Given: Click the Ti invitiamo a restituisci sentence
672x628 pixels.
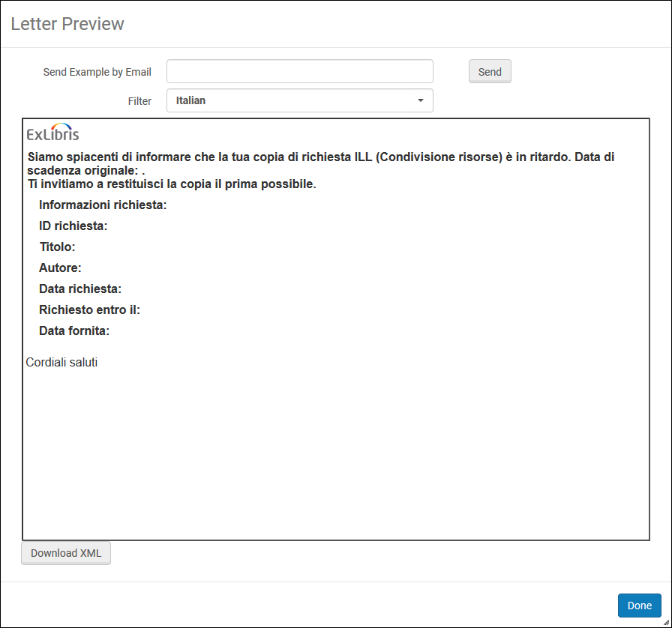Looking at the screenshot, I should click(172, 184).
